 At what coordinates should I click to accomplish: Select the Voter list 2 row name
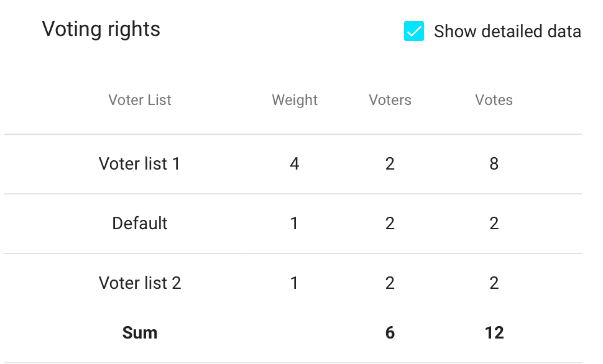140,283
